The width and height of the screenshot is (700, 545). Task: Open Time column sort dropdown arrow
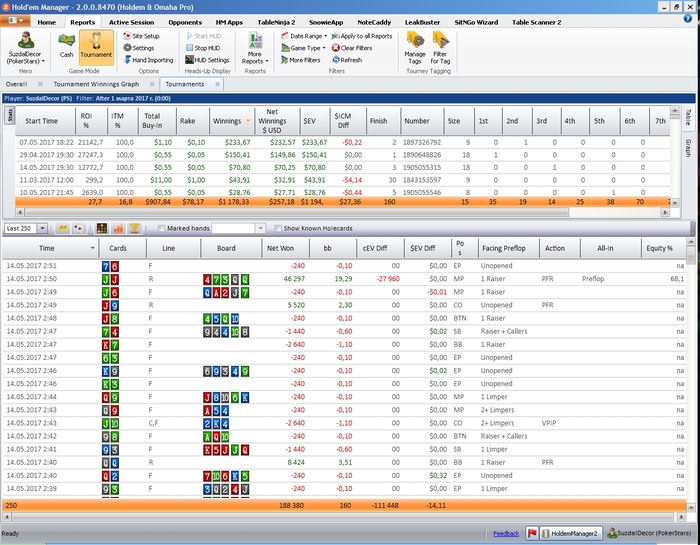[92, 248]
